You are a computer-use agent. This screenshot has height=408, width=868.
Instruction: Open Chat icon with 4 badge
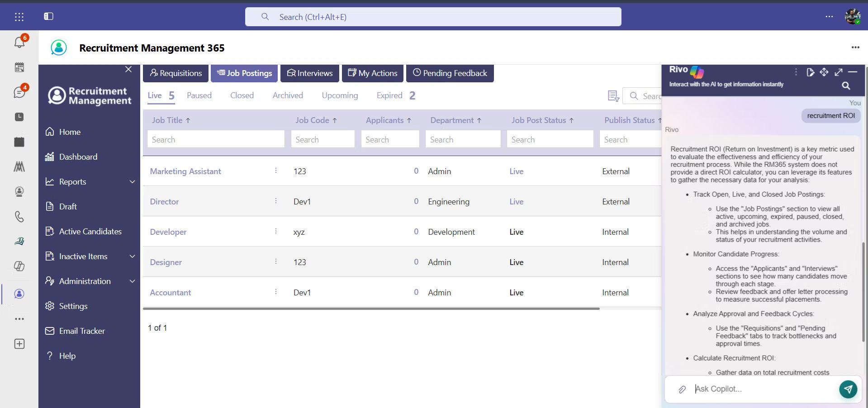click(x=19, y=92)
